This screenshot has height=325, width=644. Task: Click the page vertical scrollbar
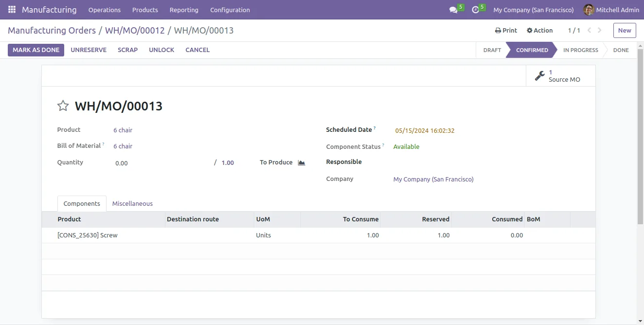[640, 136]
